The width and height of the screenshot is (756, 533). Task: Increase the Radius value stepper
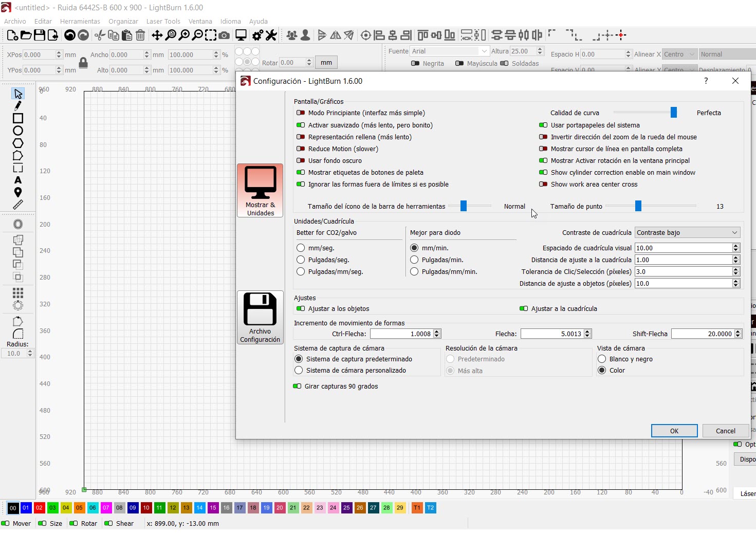(30, 351)
